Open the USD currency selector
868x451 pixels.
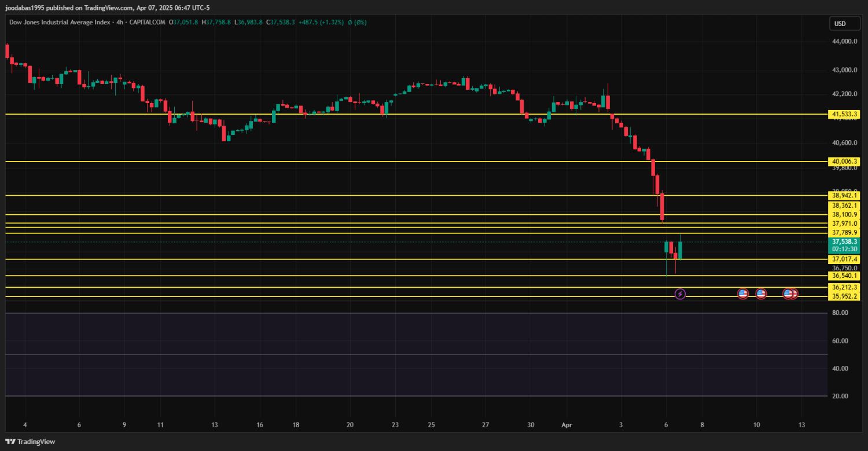pos(840,24)
